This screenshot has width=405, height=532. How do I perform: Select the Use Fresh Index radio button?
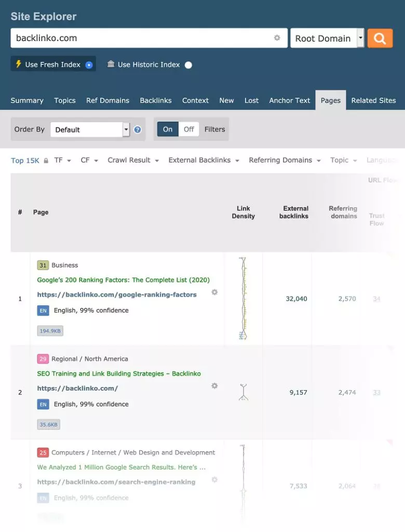[x=89, y=65]
